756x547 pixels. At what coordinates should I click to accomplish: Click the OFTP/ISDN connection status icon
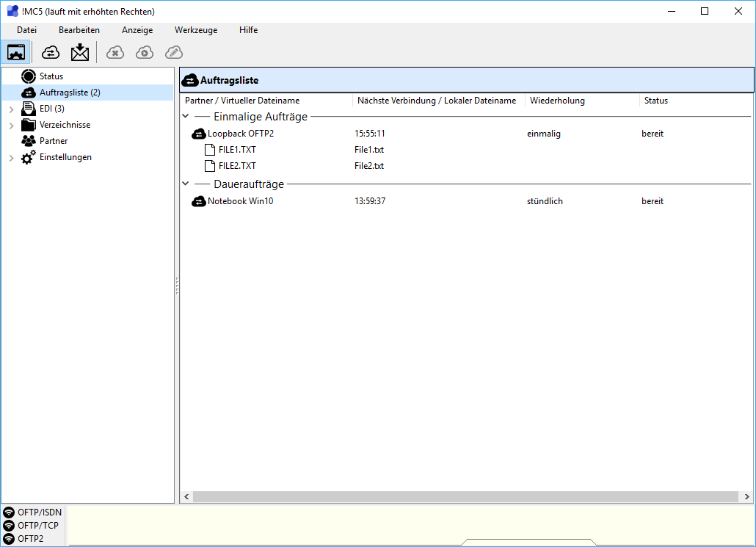pyautogui.click(x=9, y=512)
